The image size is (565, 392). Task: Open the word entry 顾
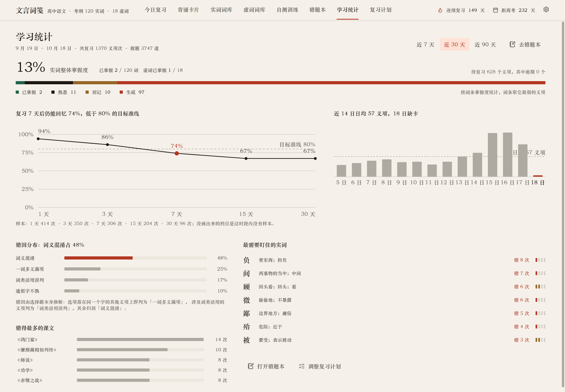[394, 287]
